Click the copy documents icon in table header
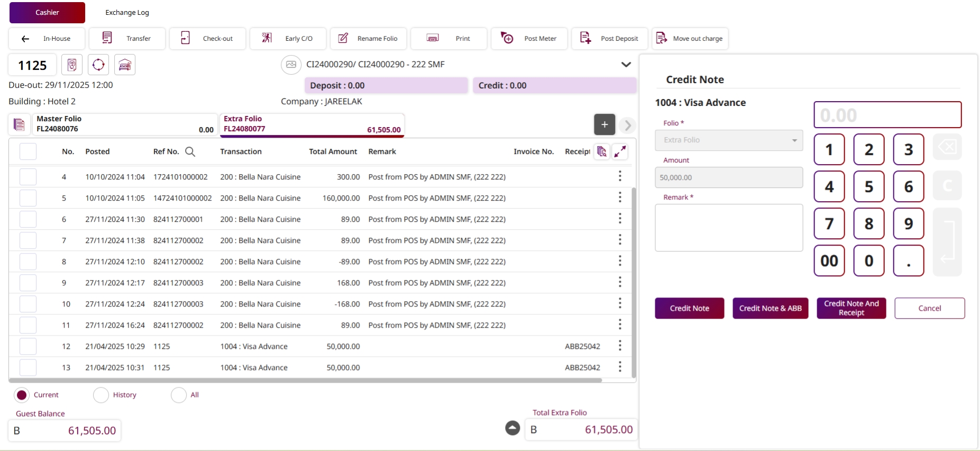The height and width of the screenshot is (451, 980). (x=601, y=152)
